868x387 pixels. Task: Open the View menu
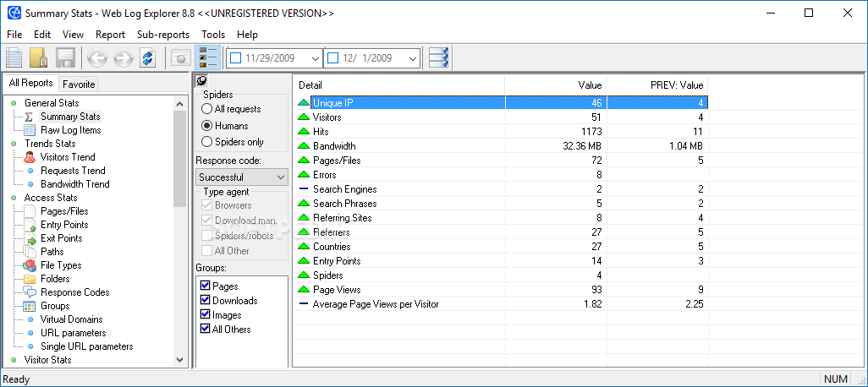point(73,35)
